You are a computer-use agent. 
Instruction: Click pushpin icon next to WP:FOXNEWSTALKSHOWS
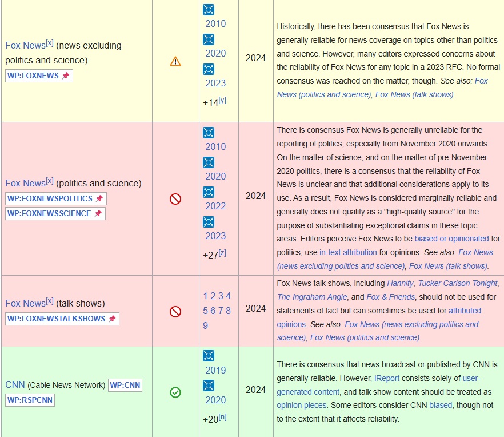click(112, 319)
